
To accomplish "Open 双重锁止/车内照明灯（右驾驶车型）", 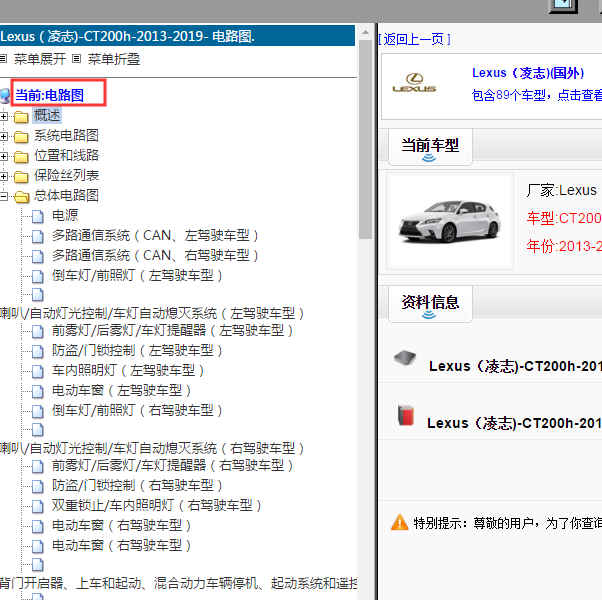I will [157, 505].
